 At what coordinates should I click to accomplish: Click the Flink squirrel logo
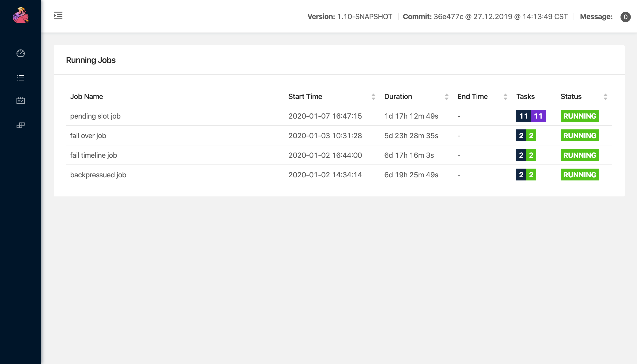coord(21,15)
